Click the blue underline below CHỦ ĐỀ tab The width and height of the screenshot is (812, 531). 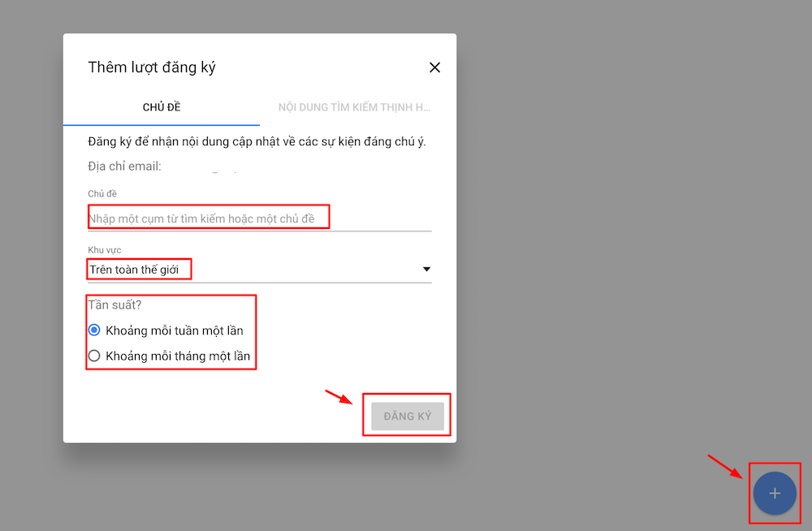coord(161,124)
